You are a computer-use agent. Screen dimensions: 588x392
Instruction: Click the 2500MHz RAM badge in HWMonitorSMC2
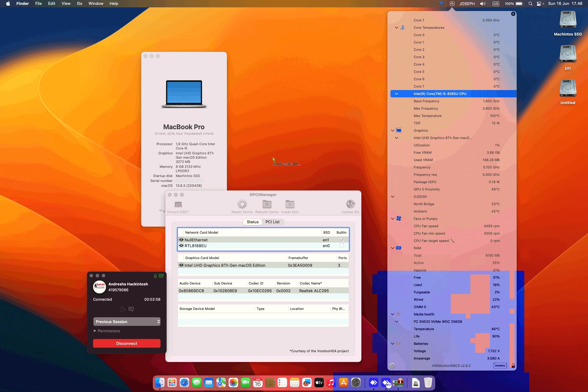pos(500,366)
